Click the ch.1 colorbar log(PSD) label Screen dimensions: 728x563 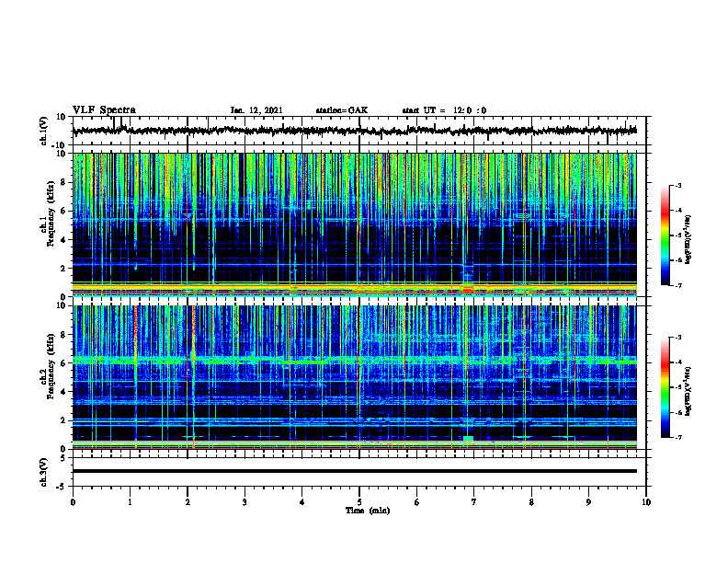688,240
